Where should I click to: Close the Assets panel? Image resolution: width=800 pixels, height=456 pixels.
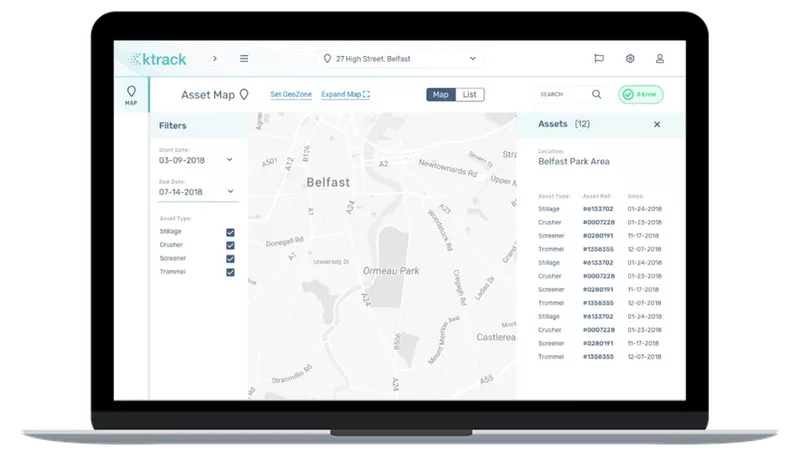[657, 125]
